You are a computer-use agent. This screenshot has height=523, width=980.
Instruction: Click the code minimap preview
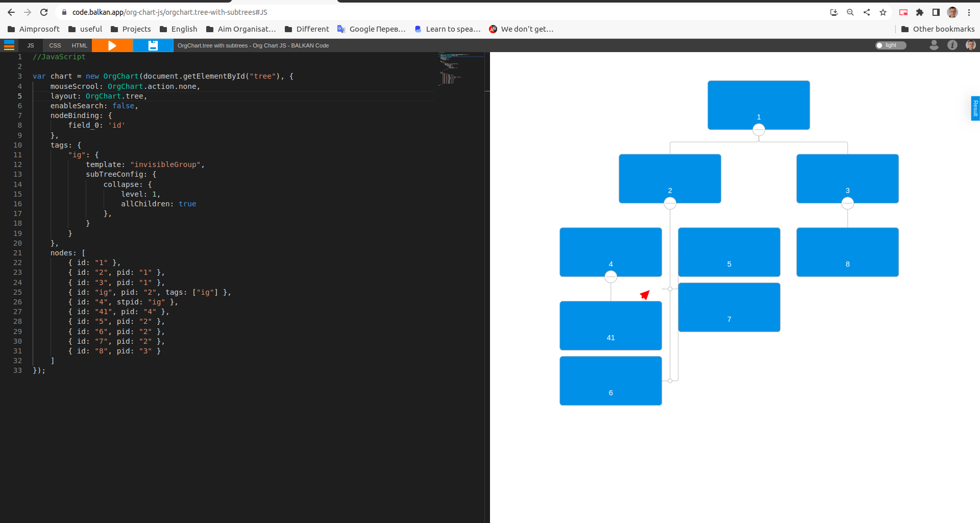click(x=452, y=66)
